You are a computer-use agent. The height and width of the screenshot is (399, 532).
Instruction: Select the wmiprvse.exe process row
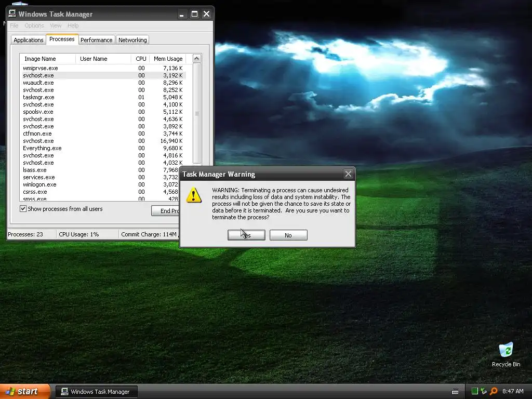[x=103, y=68]
